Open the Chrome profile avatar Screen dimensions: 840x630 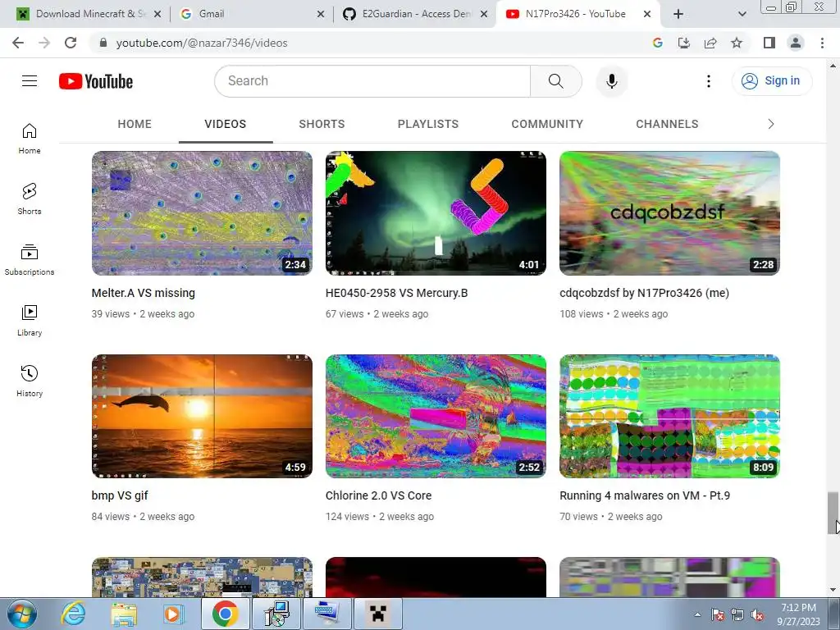(x=796, y=43)
